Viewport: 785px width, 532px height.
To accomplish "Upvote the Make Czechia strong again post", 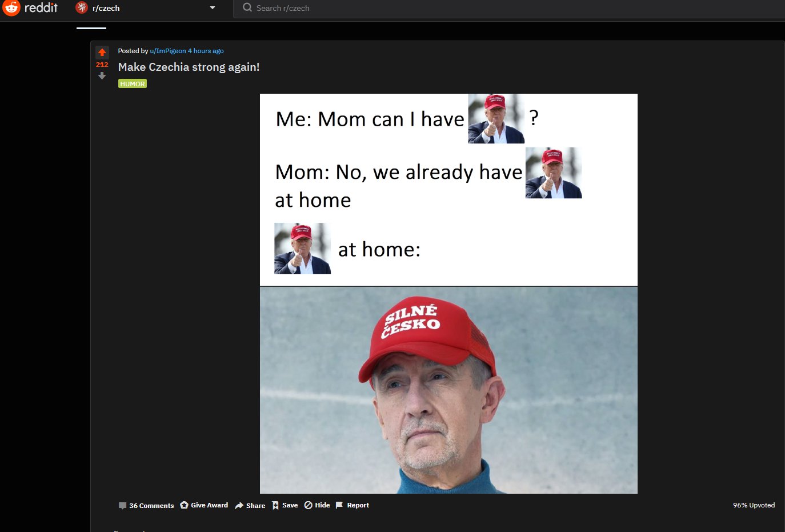I will click(102, 53).
